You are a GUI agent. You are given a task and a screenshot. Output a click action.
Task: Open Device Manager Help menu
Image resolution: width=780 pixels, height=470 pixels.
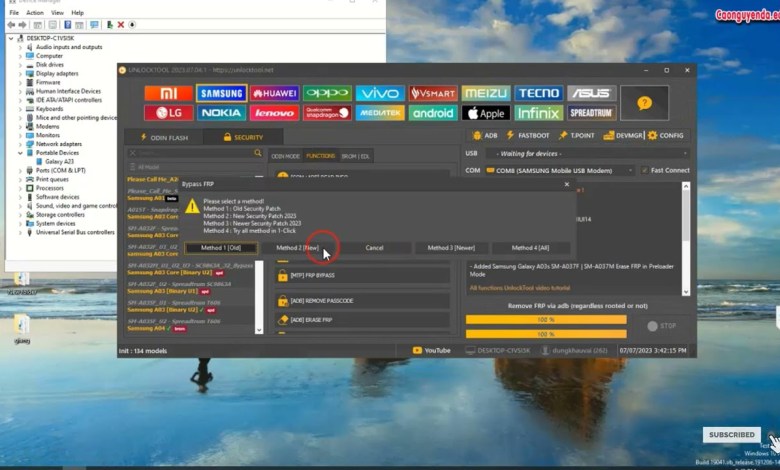pyautogui.click(x=78, y=12)
